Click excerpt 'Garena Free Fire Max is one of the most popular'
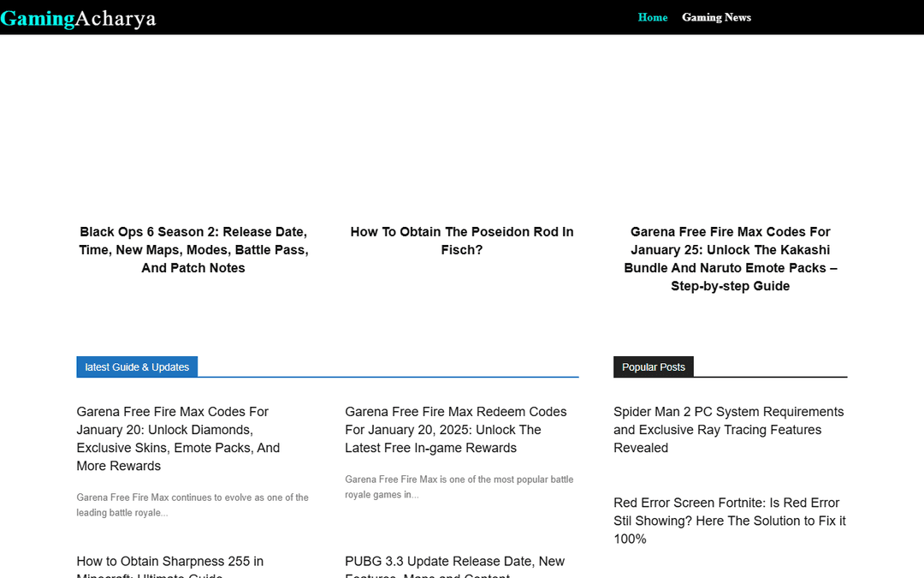Screen dimensions: 924x578 459,487
